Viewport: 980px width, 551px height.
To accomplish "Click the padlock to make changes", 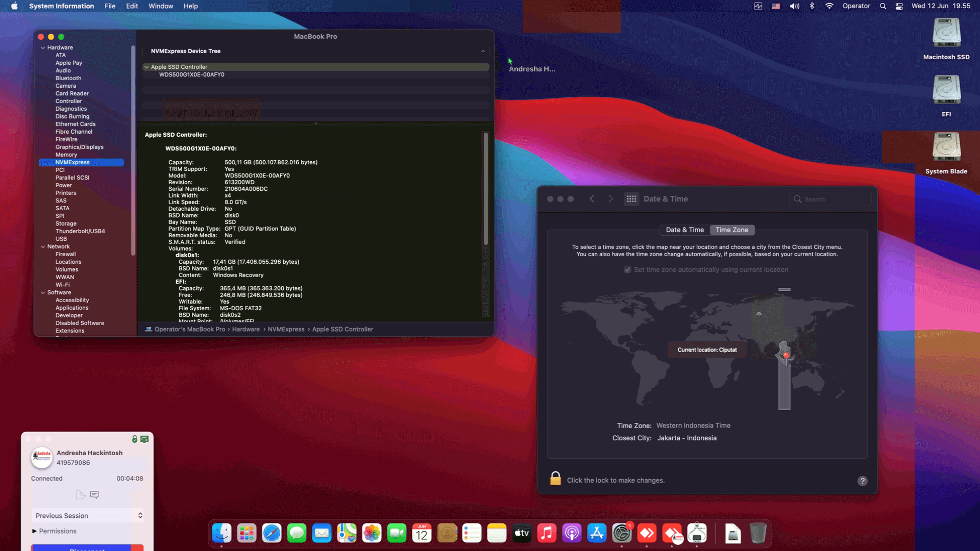I will (x=555, y=479).
